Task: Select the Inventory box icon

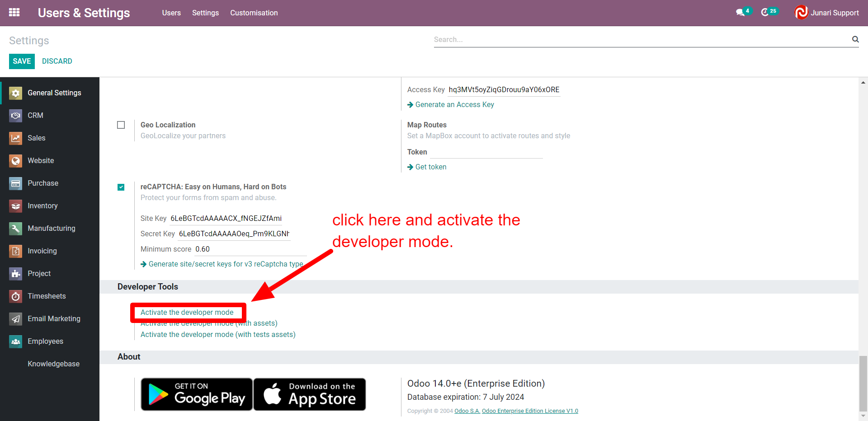Action: point(16,206)
